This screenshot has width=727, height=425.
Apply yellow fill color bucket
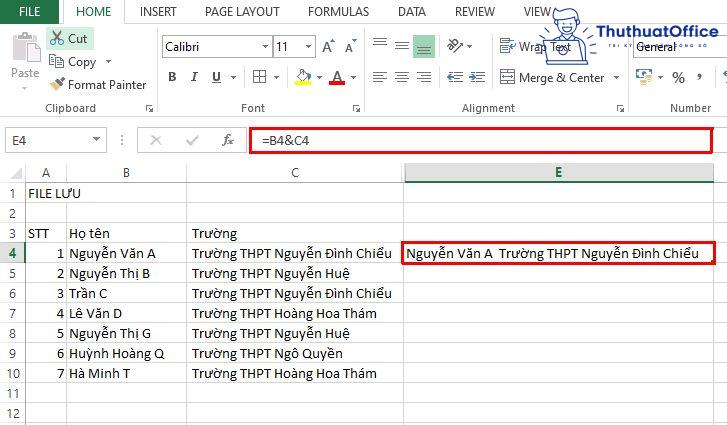tap(303, 77)
